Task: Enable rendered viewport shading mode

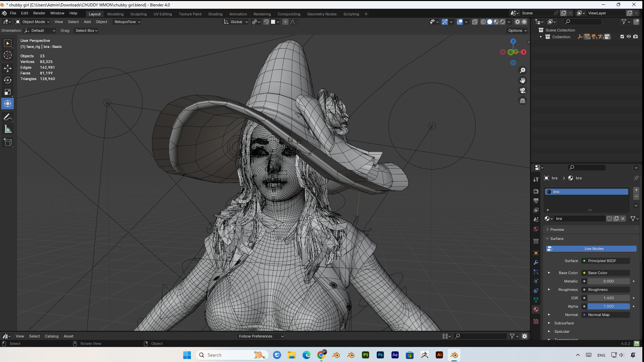Action: 503,21
